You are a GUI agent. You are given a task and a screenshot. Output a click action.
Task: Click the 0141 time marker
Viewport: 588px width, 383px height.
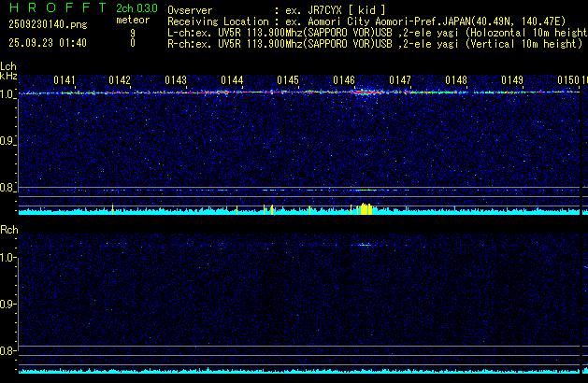[x=64, y=81]
